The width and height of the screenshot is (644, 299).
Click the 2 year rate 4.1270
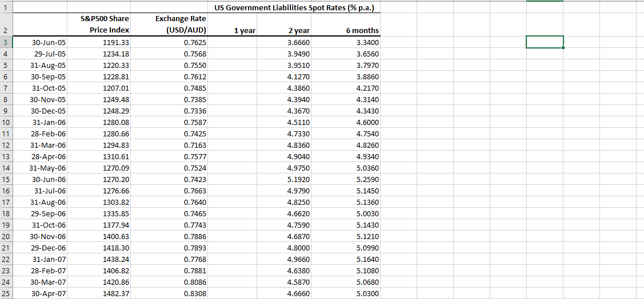(x=284, y=76)
